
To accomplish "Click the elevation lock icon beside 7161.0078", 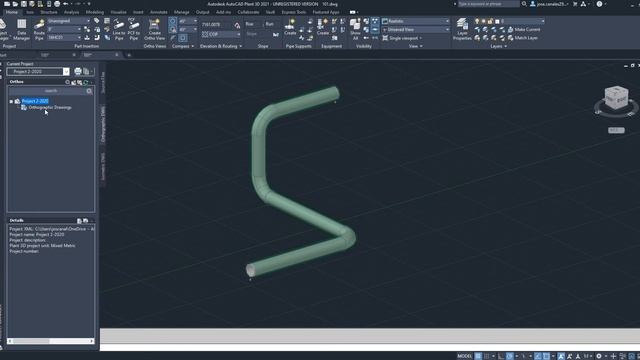I will [237, 25].
